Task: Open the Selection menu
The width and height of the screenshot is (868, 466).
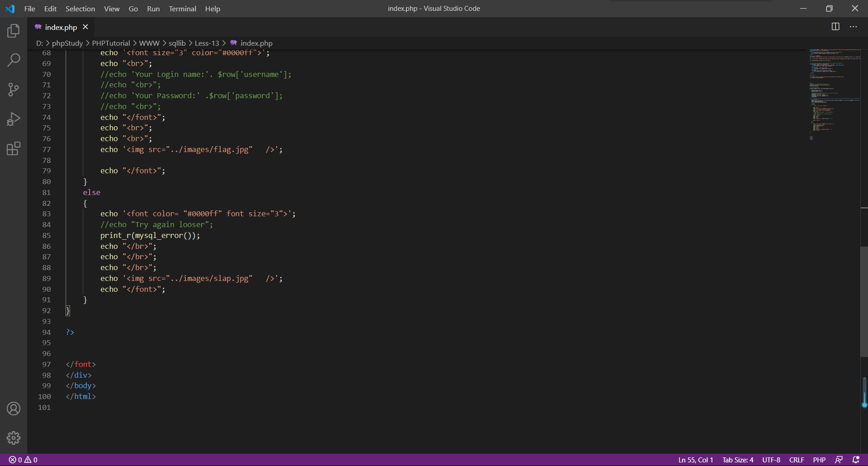Action: click(80, 9)
